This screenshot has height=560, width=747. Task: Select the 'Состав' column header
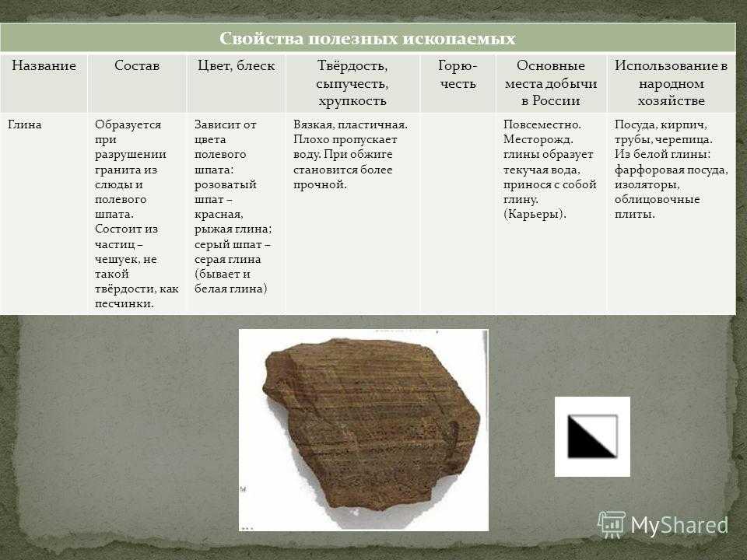[x=137, y=83]
